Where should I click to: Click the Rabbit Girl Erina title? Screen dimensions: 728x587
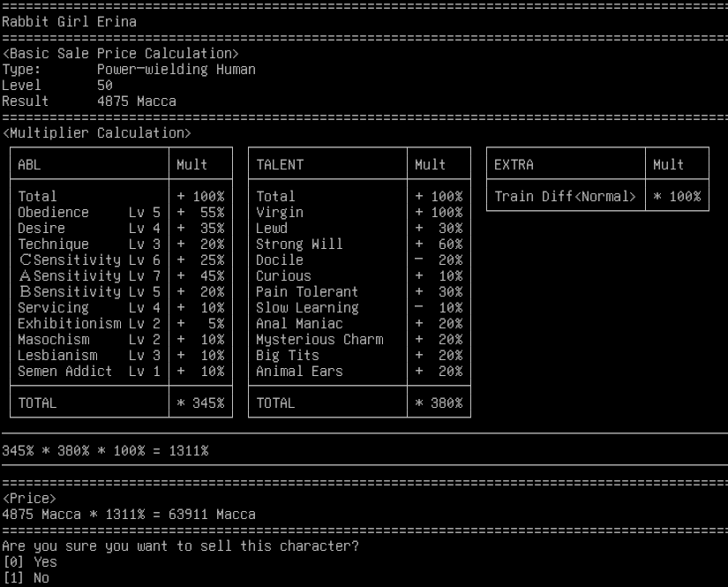69,22
